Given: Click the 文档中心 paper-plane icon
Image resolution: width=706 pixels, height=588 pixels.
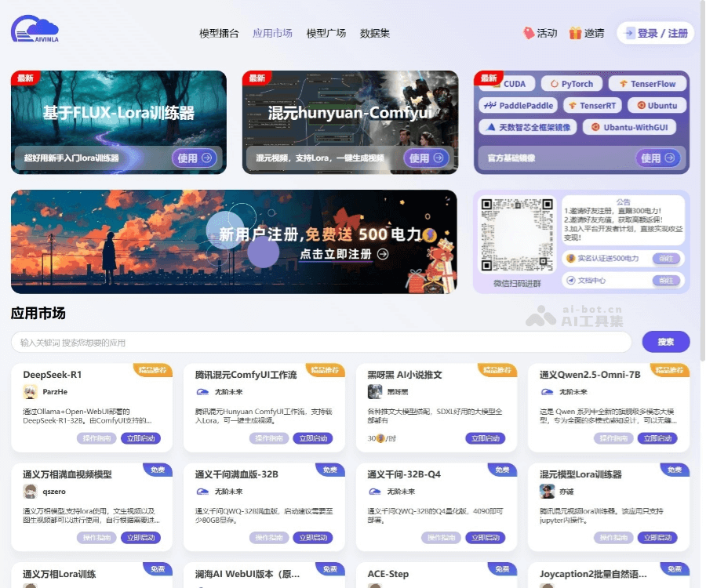Looking at the screenshot, I should (x=570, y=280).
